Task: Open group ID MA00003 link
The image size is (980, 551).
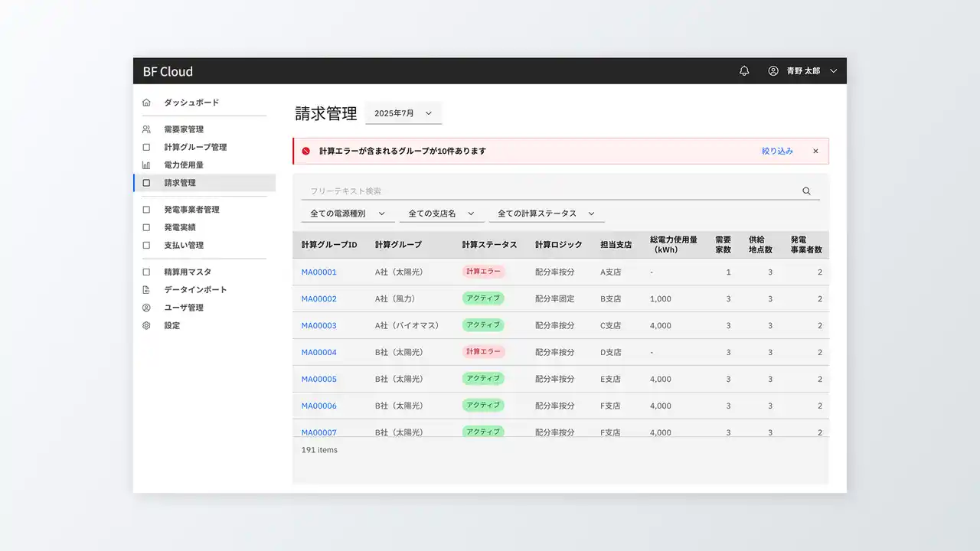Action: 318,326
